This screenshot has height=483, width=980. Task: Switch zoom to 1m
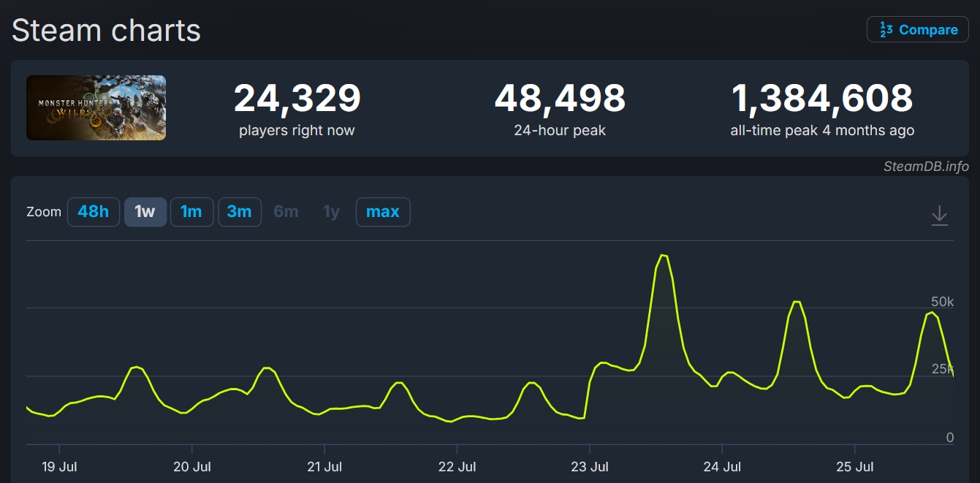[x=191, y=212]
